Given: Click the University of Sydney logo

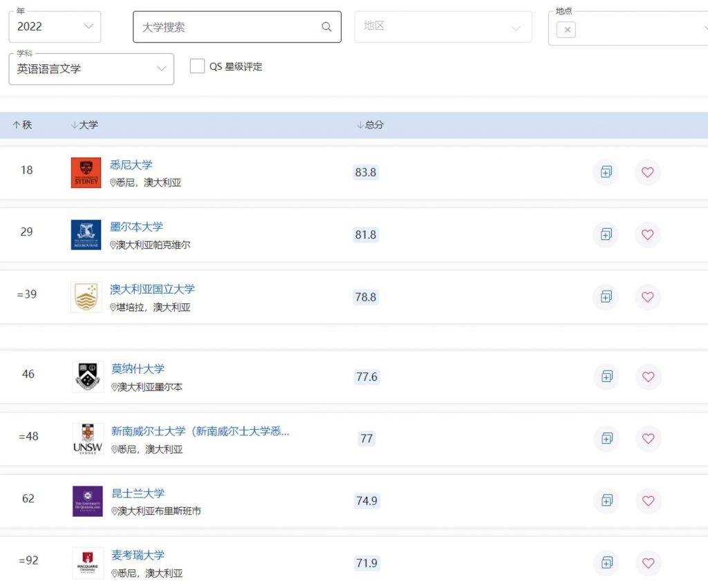Looking at the screenshot, I should coord(86,172).
